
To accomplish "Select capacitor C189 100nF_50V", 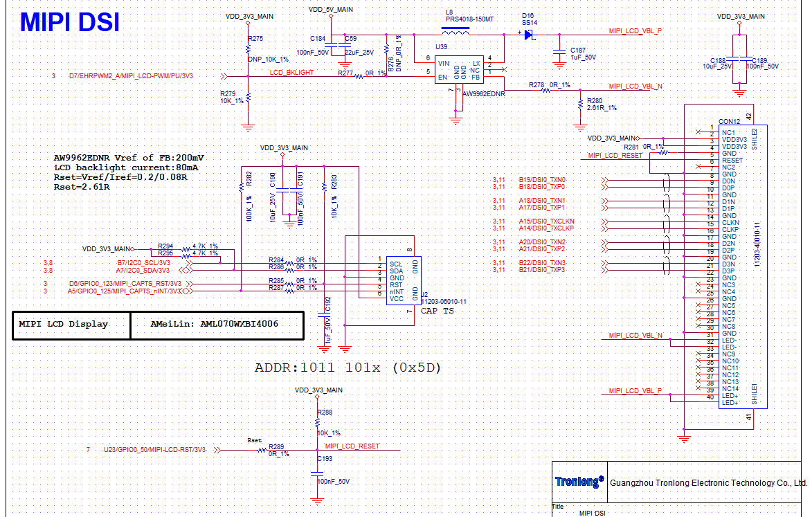I will (746, 58).
